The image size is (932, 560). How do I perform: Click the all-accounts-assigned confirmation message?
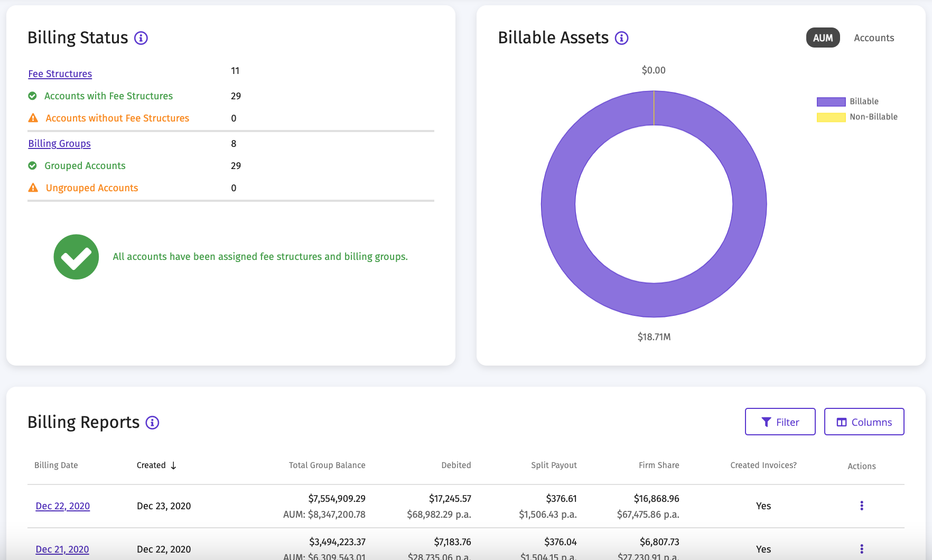(260, 257)
